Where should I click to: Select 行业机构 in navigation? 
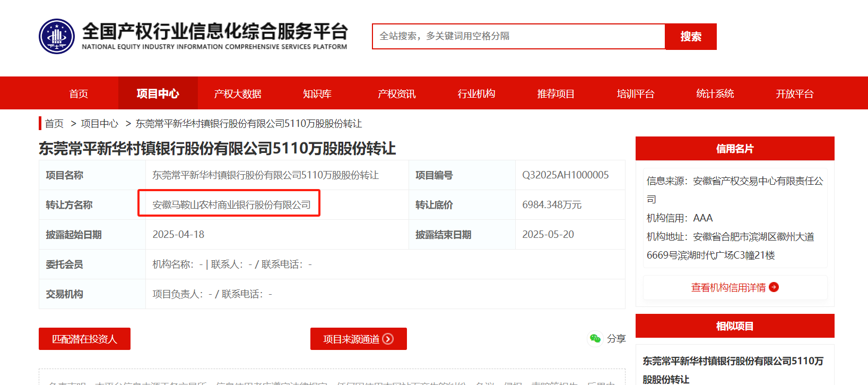pos(476,93)
